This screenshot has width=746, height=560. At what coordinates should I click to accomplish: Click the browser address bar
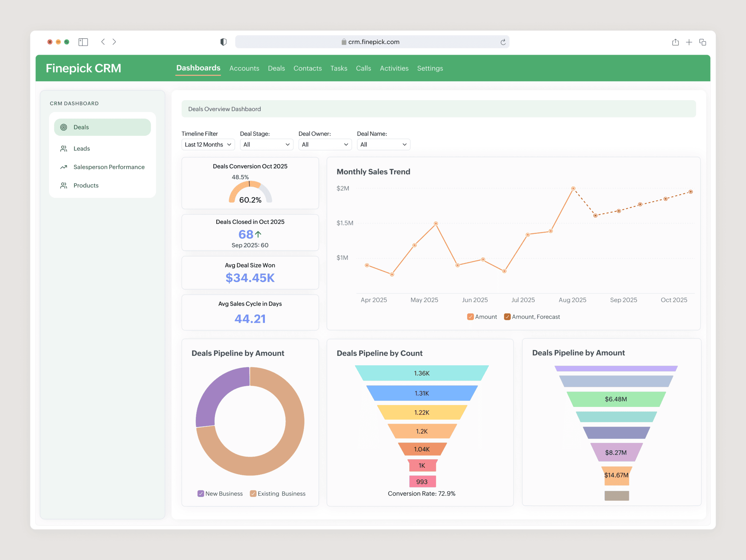tap(371, 42)
